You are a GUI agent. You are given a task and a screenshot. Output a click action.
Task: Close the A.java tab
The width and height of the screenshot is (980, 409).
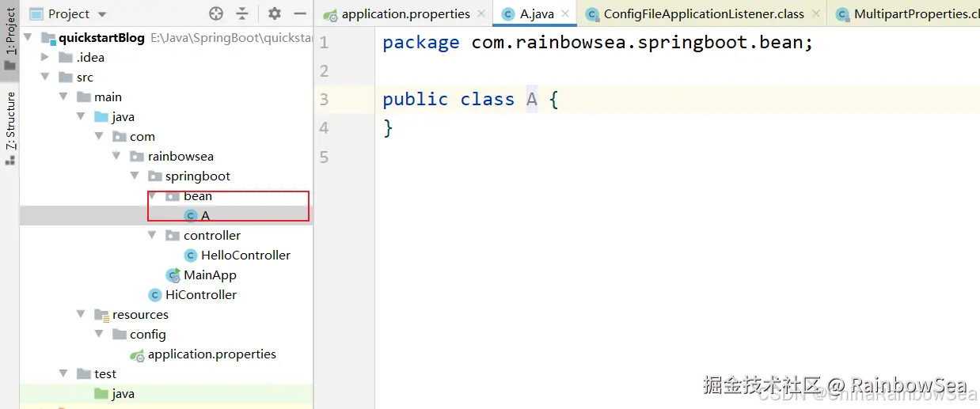(x=564, y=13)
